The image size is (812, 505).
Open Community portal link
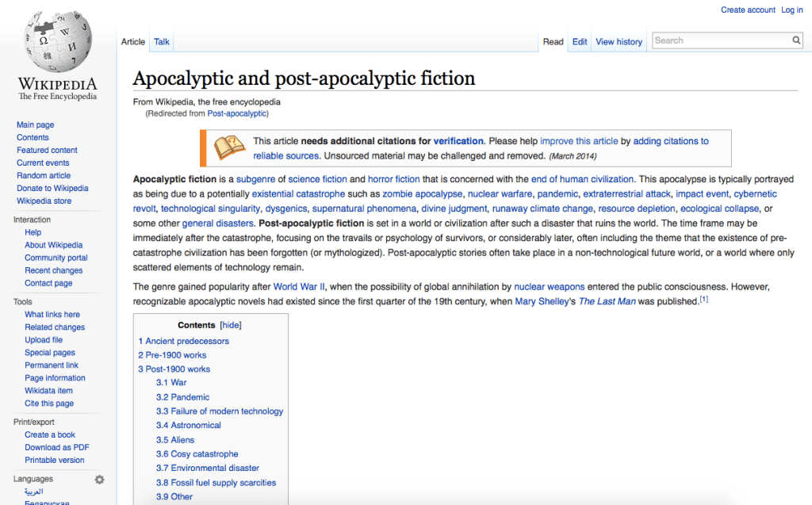tap(56, 258)
